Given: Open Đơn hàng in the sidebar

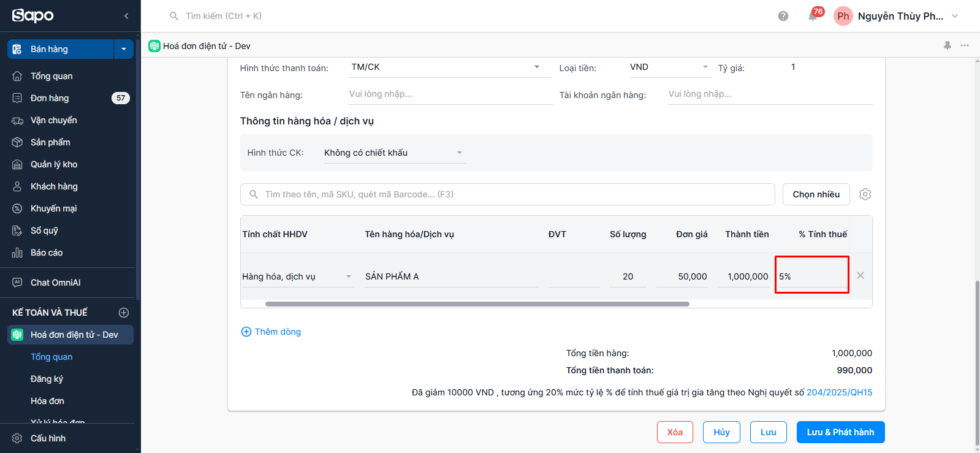Looking at the screenshot, I should pos(50,98).
